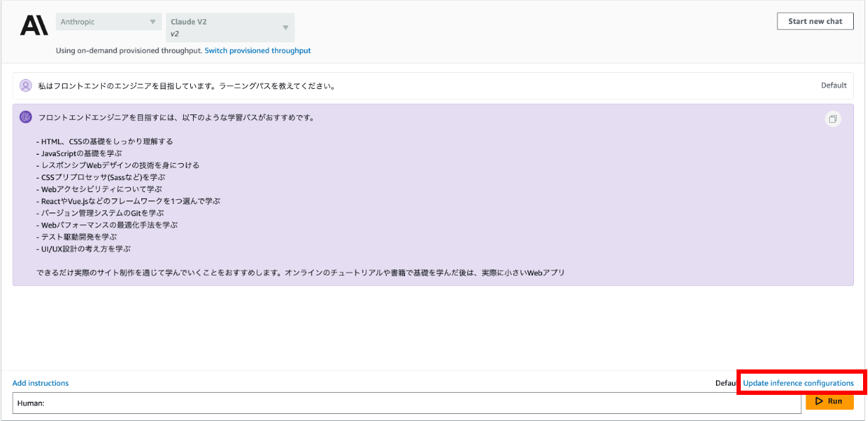Click the line about レスポンシブWebデザイン
This screenshot has width=868, height=421.
click(x=118, y=165)
